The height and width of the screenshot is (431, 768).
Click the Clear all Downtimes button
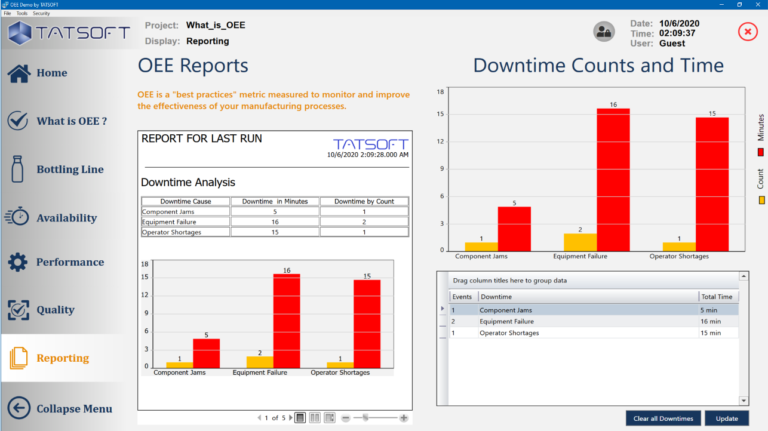[661, 418]
